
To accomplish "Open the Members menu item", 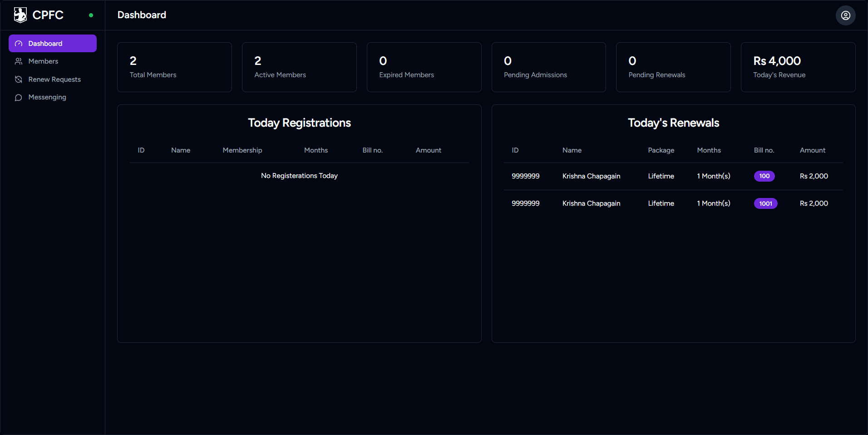I will point(43,61).
